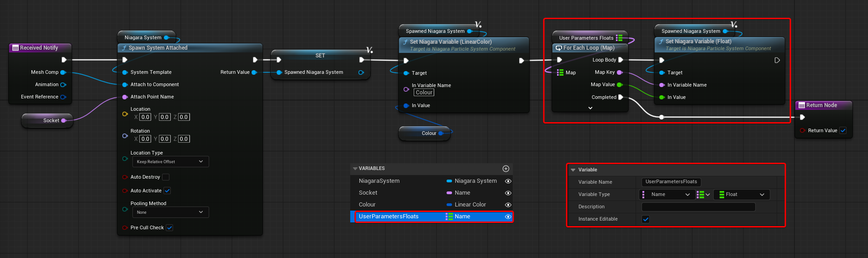Click the Colour name field in In Variable Name

coord(424,93)
